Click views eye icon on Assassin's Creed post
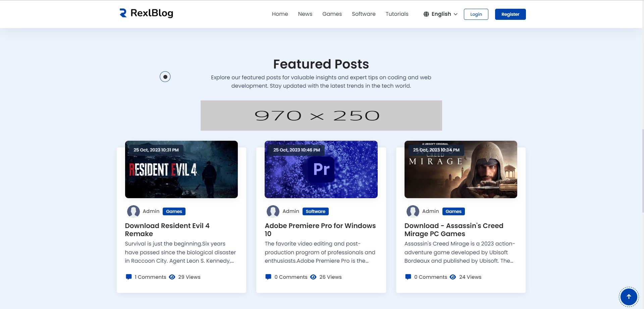644x309 pixels. [x=453, y=277]
